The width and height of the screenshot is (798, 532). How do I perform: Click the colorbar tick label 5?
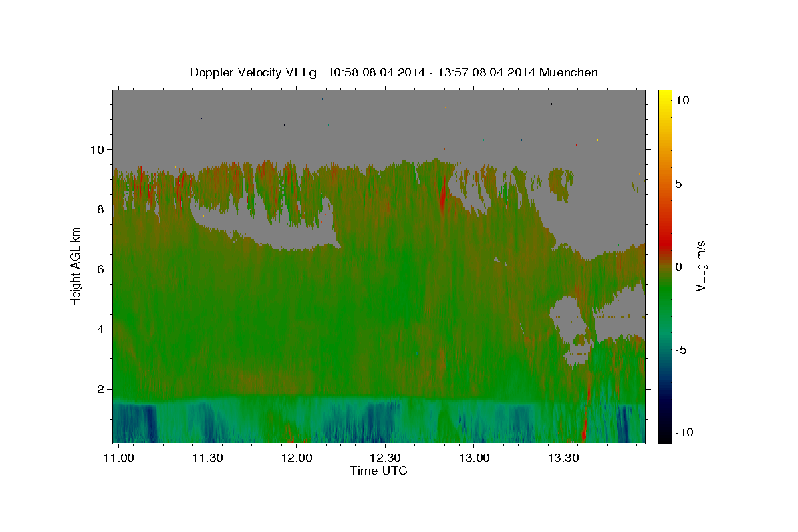point(678,184)
